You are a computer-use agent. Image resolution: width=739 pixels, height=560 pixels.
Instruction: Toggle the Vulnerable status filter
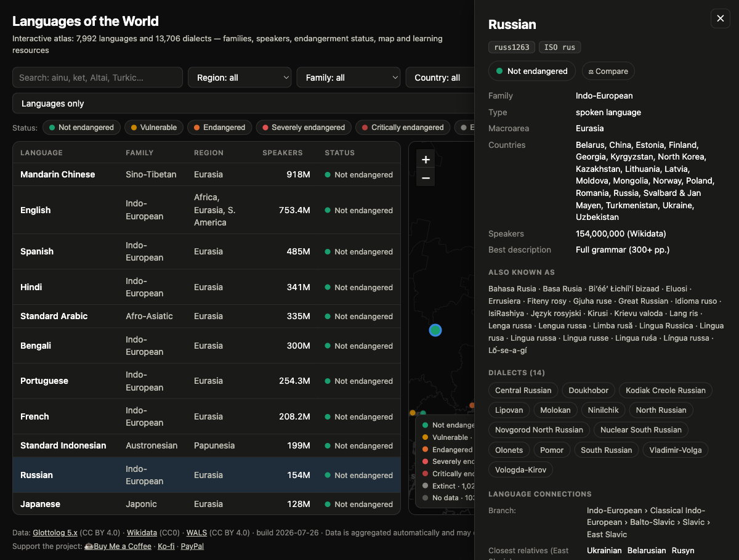(154, 128)
